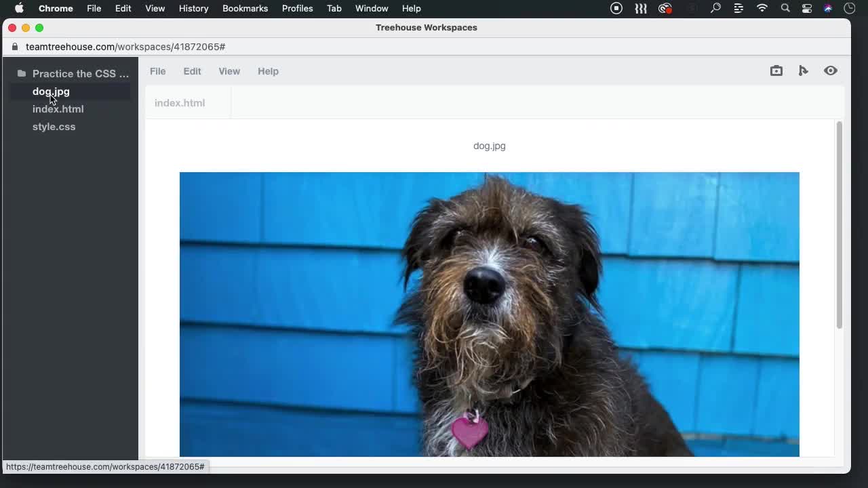Select style.css from the file sidebar
Image resolution: width=868 pixels, height=488 pixels.
[54, 126]
